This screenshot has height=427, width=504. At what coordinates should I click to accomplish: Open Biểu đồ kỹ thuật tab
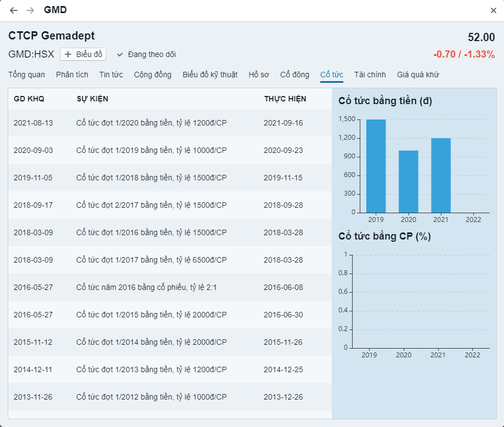point(210,75)
